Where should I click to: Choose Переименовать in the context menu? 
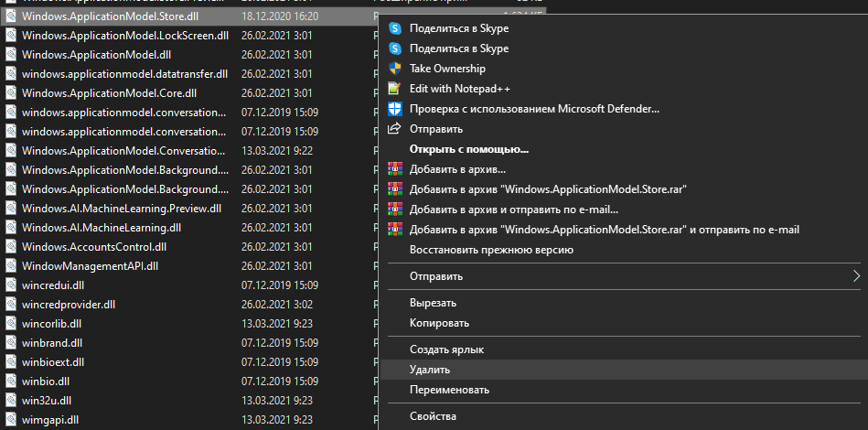pyautogui.click(x=449, y=390)
